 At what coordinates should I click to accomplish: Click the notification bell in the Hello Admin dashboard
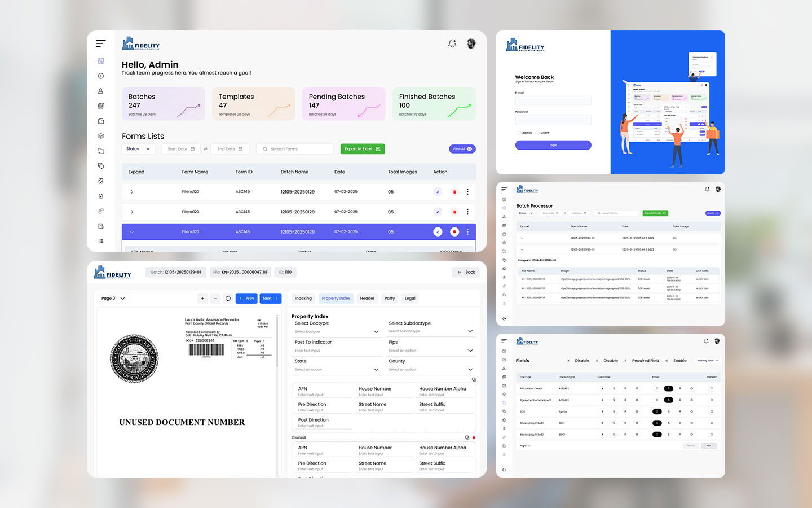pyautogui.click(x=452, y=43)
